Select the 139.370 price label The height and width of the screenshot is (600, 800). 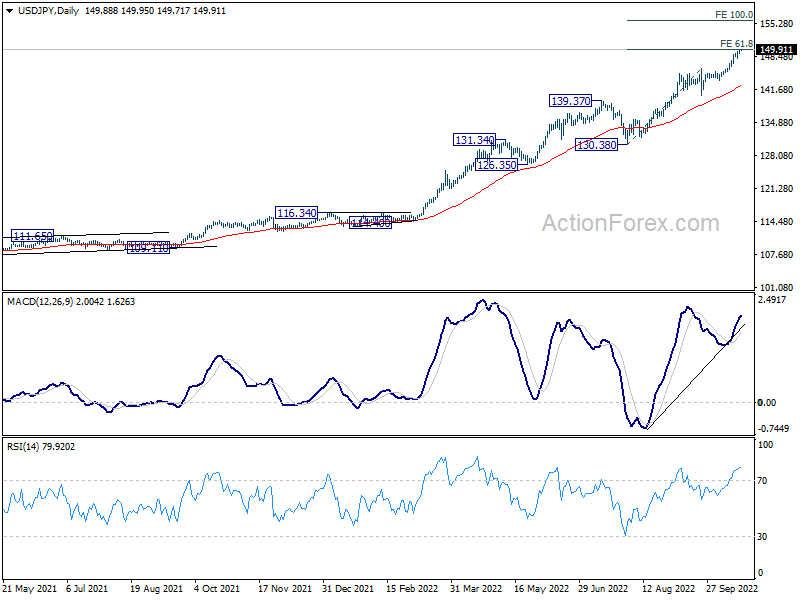(x=570, y=101)
